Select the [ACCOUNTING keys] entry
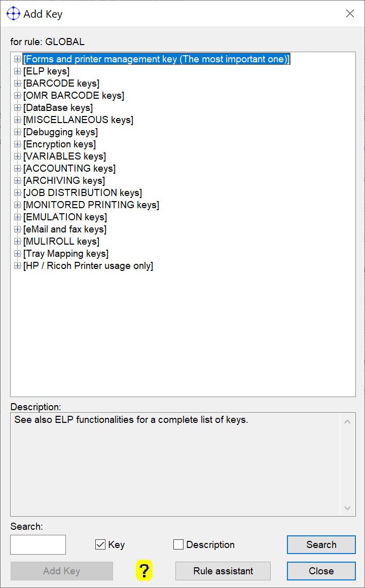The width and height of the screenshot is (365, 588). click(x=69, y=169)
